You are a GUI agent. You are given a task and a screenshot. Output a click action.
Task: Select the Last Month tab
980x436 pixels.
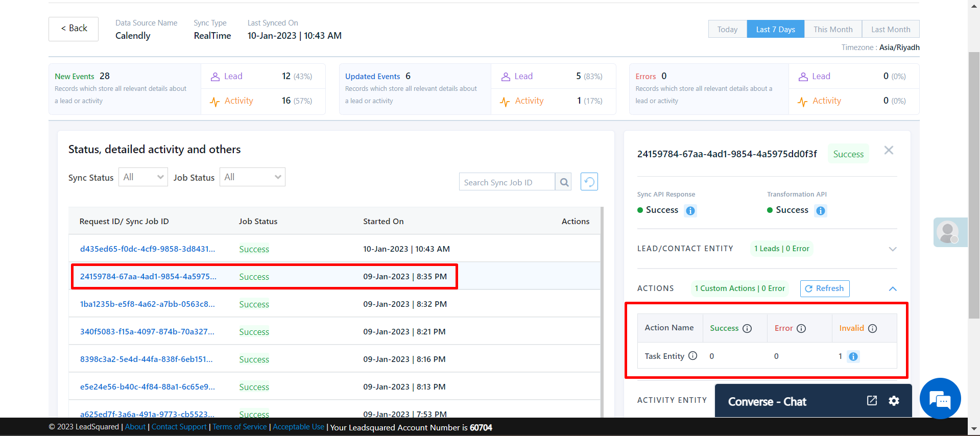(891, 29)
